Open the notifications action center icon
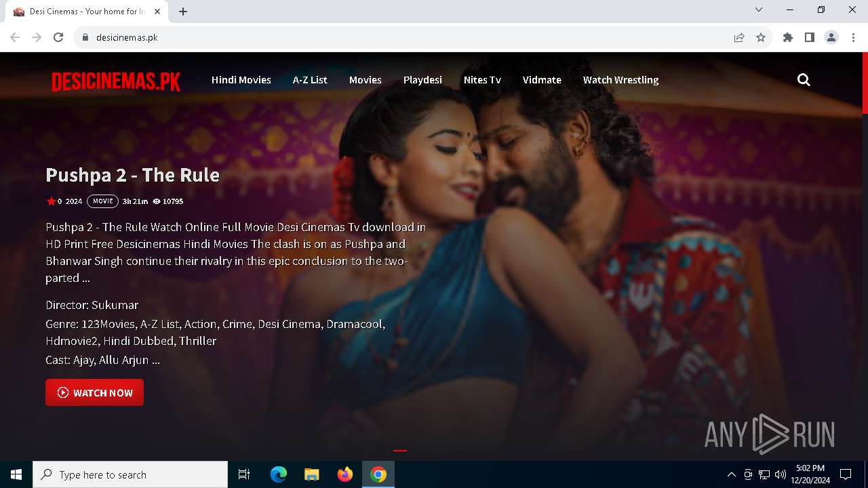868x488 pixels. 846,474
